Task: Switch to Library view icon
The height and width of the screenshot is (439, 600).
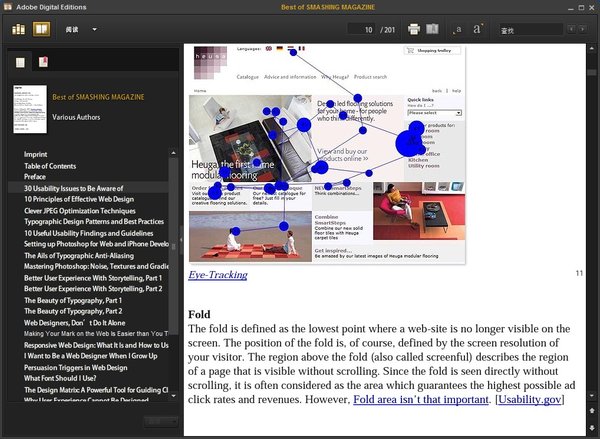Action: pyautogui.click(x=19, y=29)
